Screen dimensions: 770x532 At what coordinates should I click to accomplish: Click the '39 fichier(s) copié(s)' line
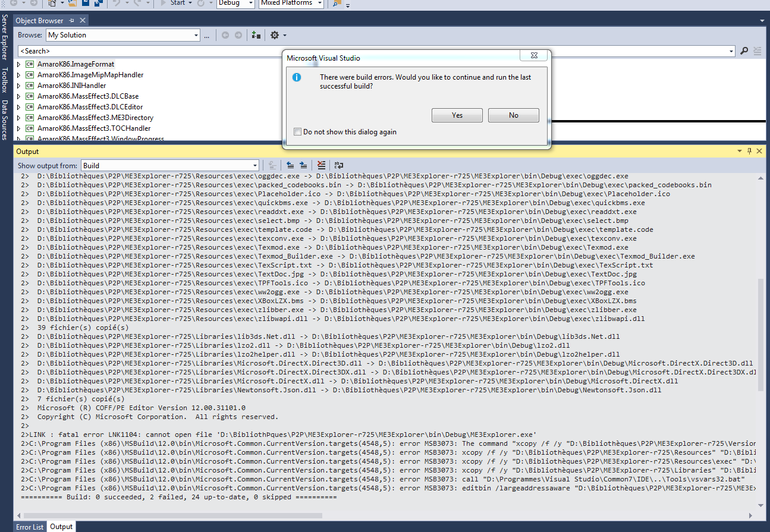click(x=83, y=328)
